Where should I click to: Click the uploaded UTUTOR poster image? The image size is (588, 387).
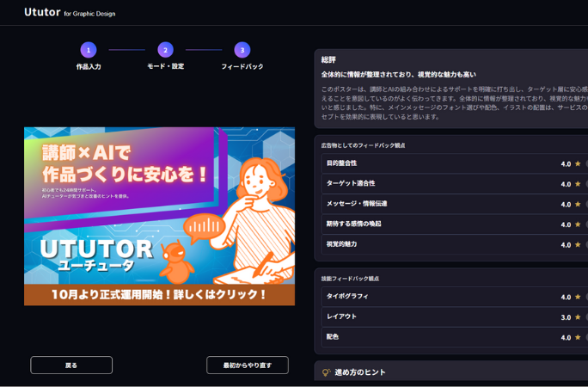coord(159,216)
